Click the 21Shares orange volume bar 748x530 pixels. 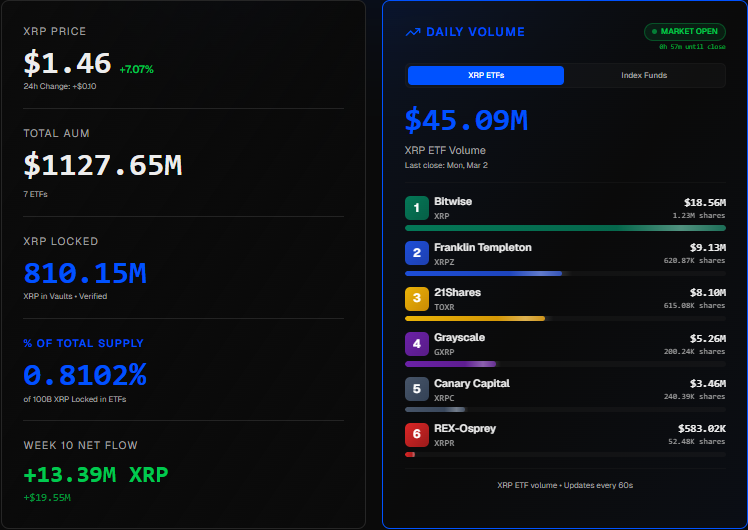click(x=475, y=318)
